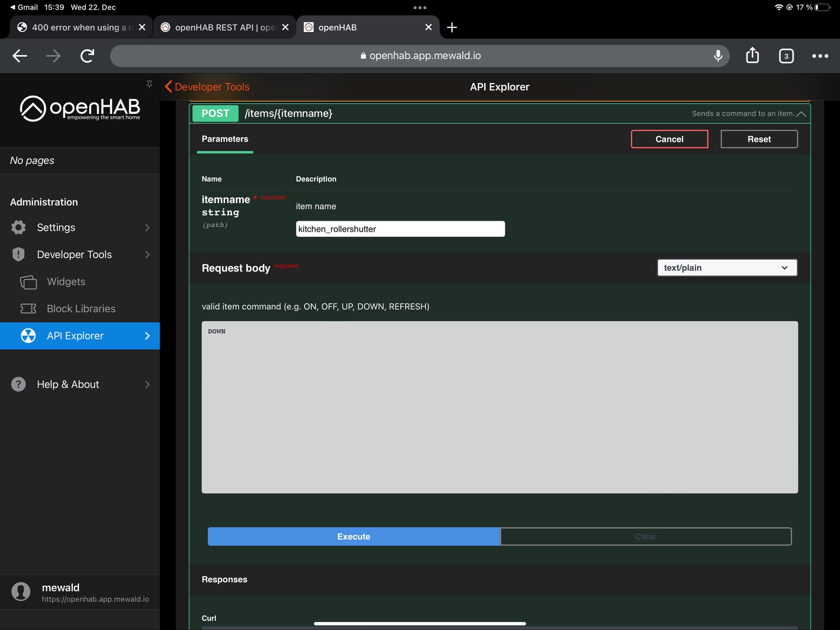840x630 pixels.
Task: Close the 'openHAB REST API' tab
Action: coord(285,27)
